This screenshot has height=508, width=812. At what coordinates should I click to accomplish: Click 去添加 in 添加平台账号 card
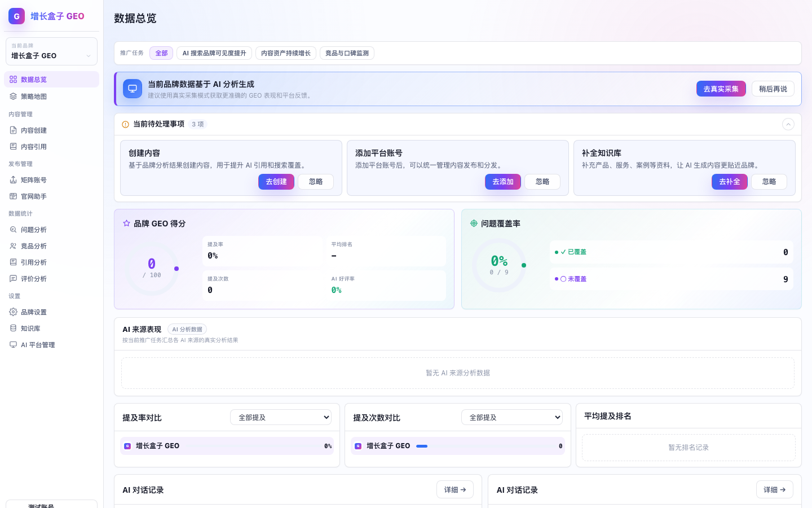(x=503, y=182)
